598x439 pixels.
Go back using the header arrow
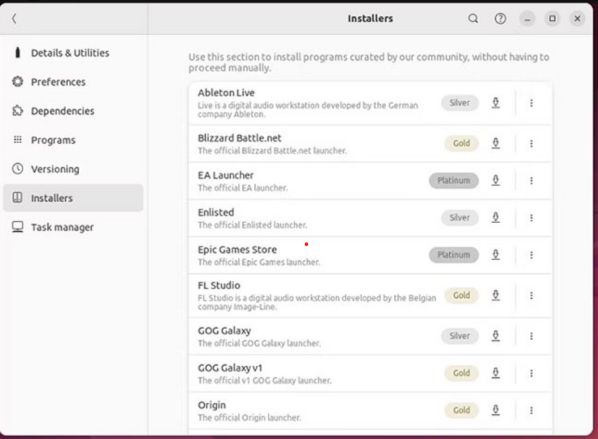(14, 18)
